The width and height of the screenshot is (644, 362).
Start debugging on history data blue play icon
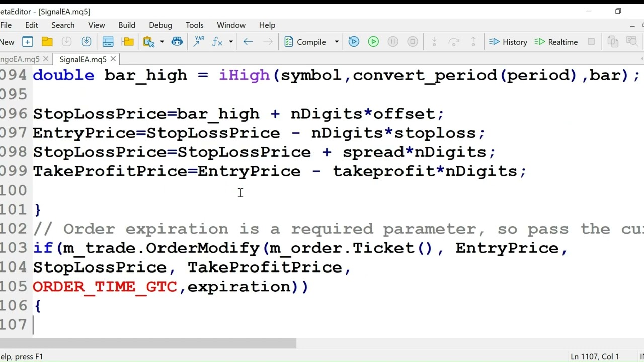coord(354,42)
